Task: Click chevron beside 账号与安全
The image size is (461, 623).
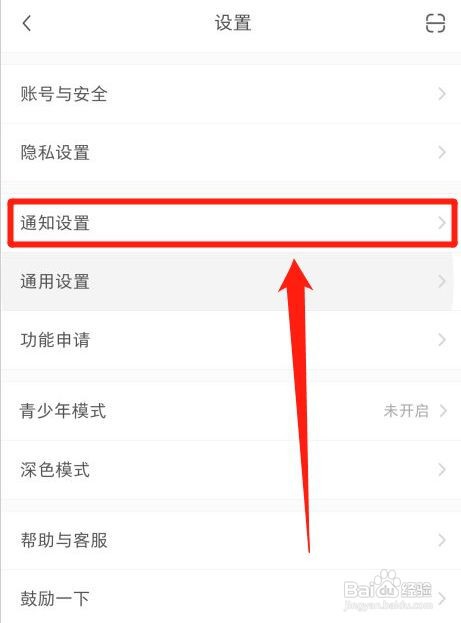Action: pos(442,94)
